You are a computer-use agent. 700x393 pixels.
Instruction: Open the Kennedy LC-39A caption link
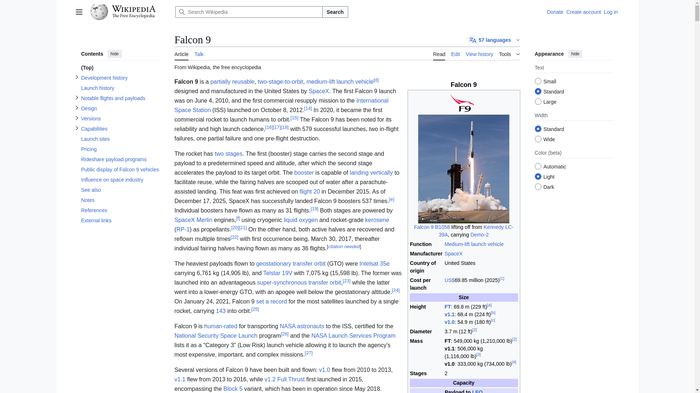[498, 227]
